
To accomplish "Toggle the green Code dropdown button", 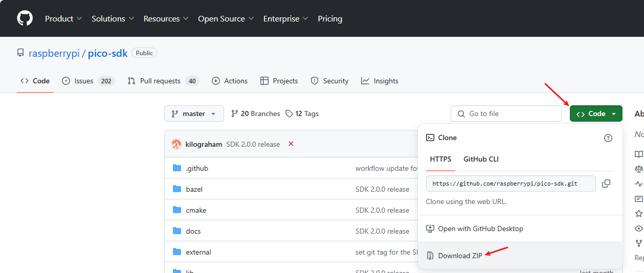I will point(596,113).
